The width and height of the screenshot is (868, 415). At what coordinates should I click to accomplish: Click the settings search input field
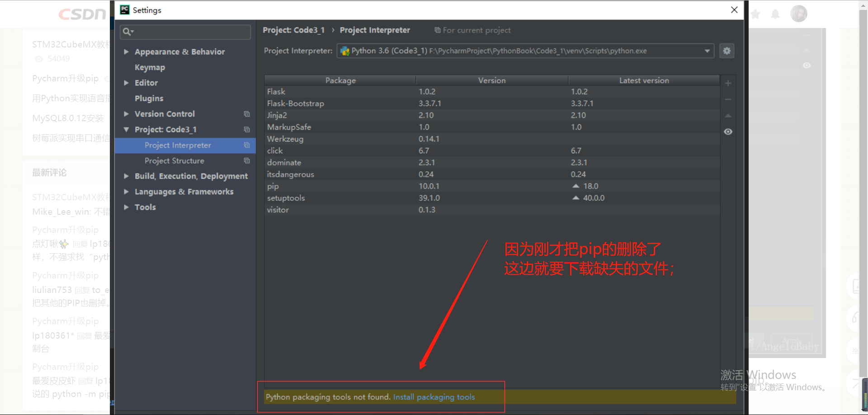pyautogui.click(x=185, y=32)
